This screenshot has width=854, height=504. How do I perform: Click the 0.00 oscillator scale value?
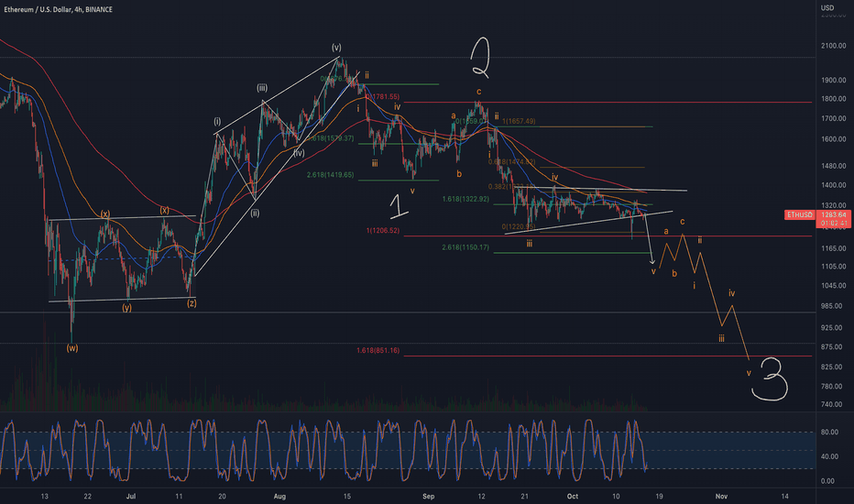pos(827,480)
